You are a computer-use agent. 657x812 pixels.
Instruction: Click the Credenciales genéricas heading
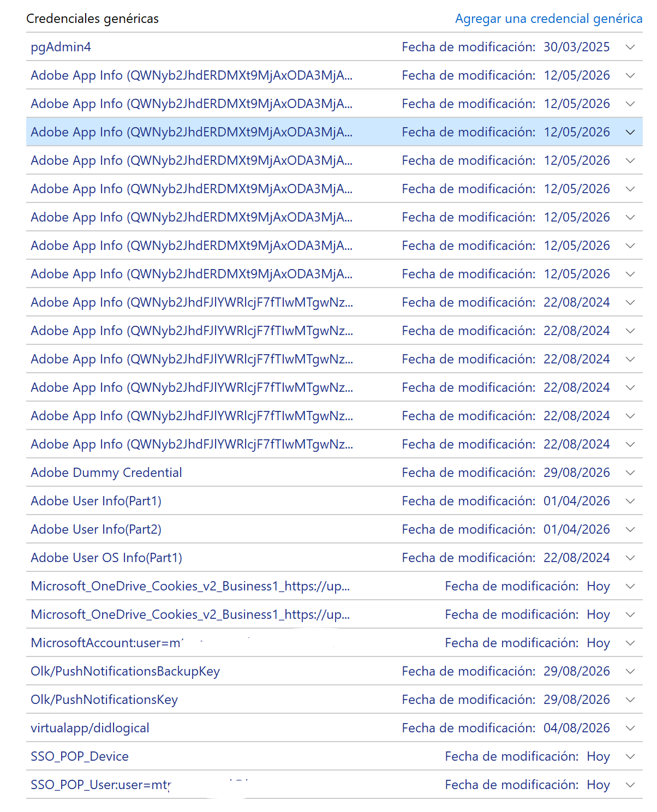click(x=93, y=19)
